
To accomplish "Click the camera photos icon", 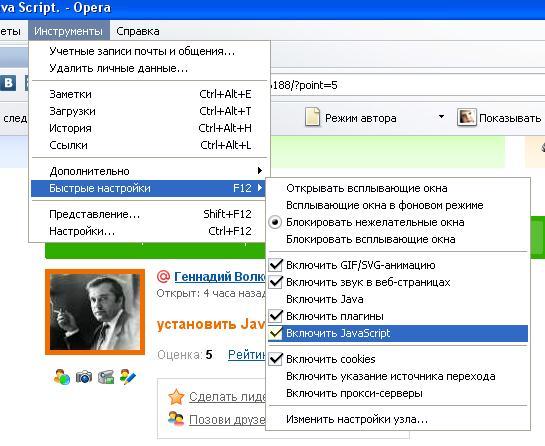I will pos(84,377).
